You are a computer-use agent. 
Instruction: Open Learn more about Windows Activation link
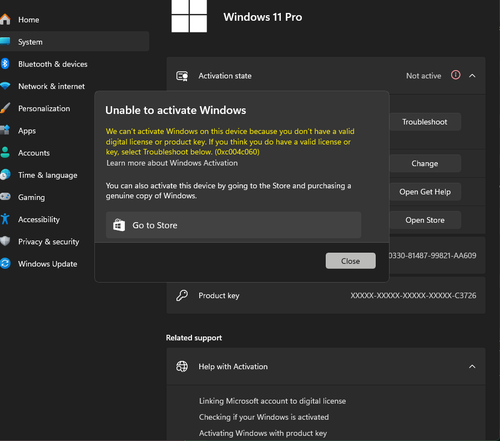[x=172, y=163]
